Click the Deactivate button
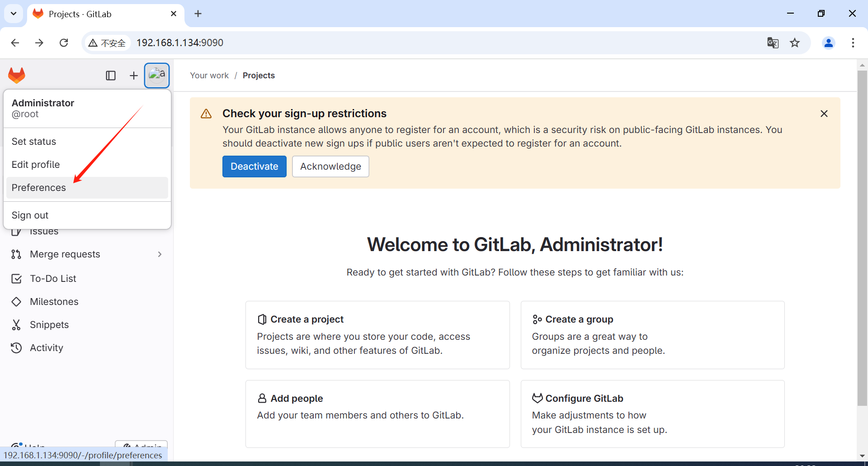Screen dimensions: 868x466 (x=255, y=166)
